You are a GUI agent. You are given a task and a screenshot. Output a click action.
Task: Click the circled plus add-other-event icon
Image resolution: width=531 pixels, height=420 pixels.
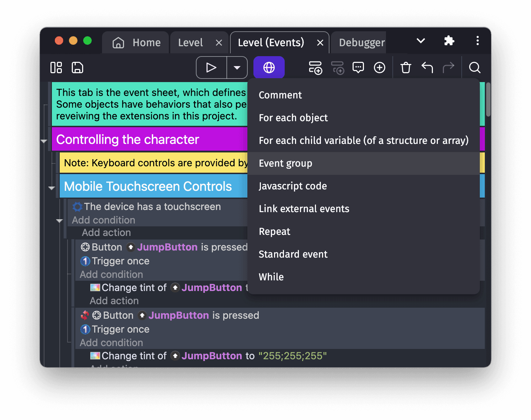click(x=380, y=68)
